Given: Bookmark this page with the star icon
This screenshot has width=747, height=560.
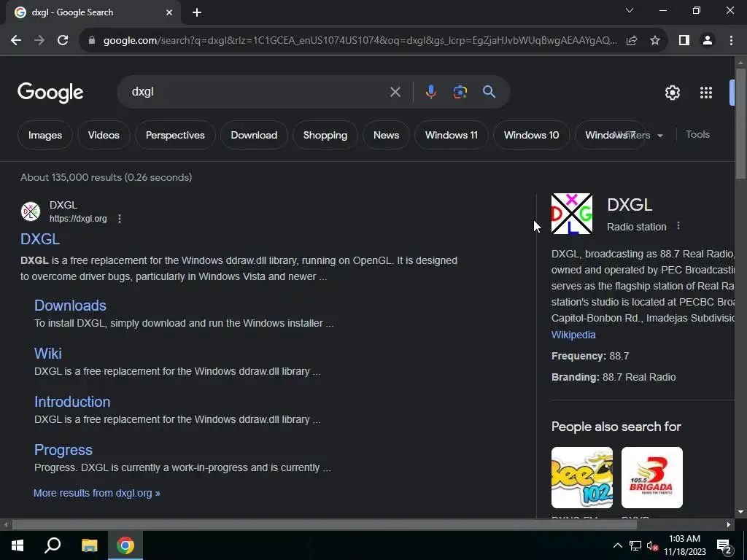Looking at the screenshot, I should (655, 41).
